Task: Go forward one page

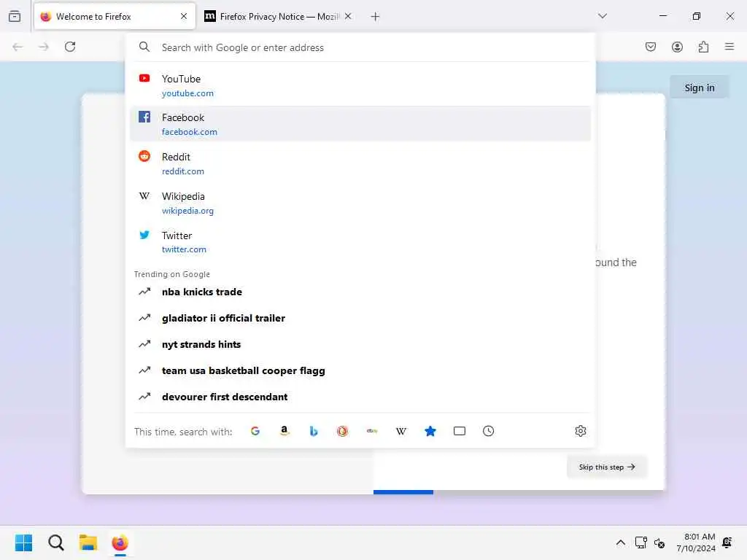Action: tap(44, 47)
